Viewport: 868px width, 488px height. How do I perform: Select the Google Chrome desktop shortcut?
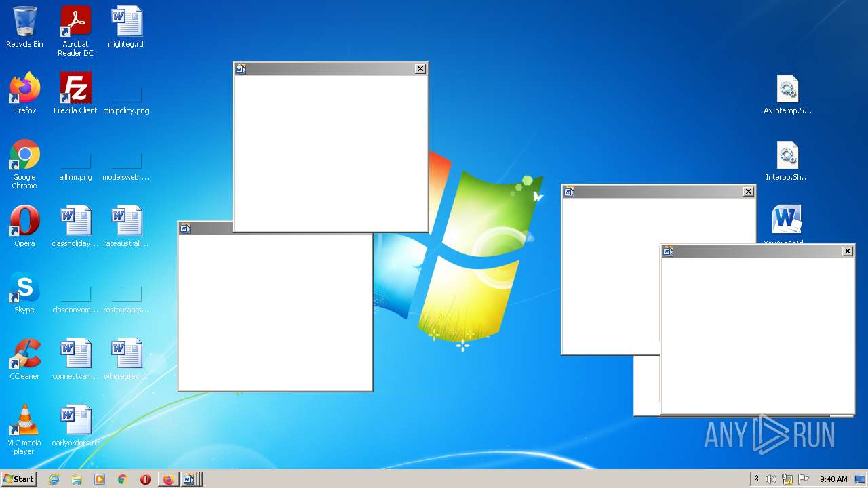[24, 164]
